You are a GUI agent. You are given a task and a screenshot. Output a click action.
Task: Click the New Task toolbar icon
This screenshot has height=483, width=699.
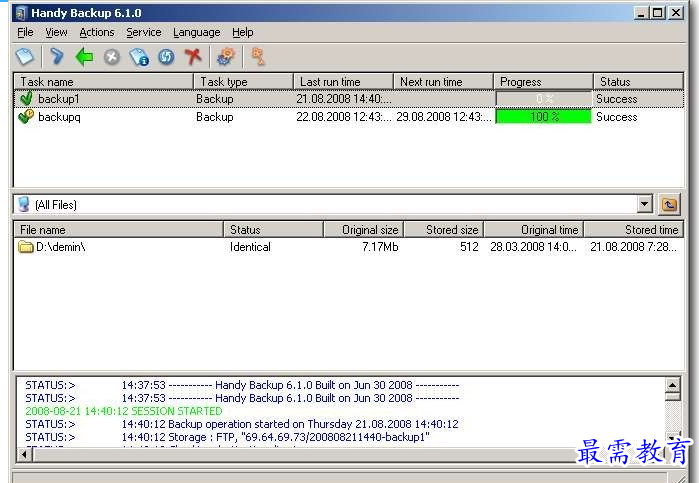click(x=25, y=57)
